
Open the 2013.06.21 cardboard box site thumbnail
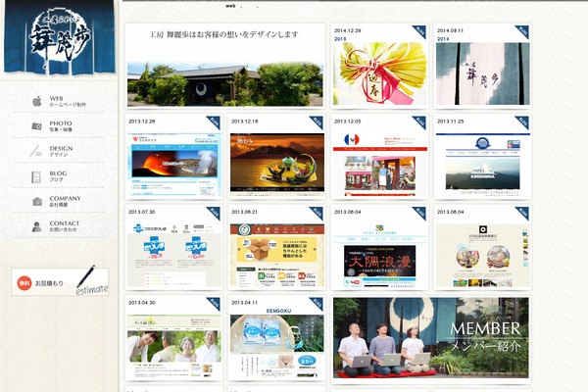(x=277, y=255)
